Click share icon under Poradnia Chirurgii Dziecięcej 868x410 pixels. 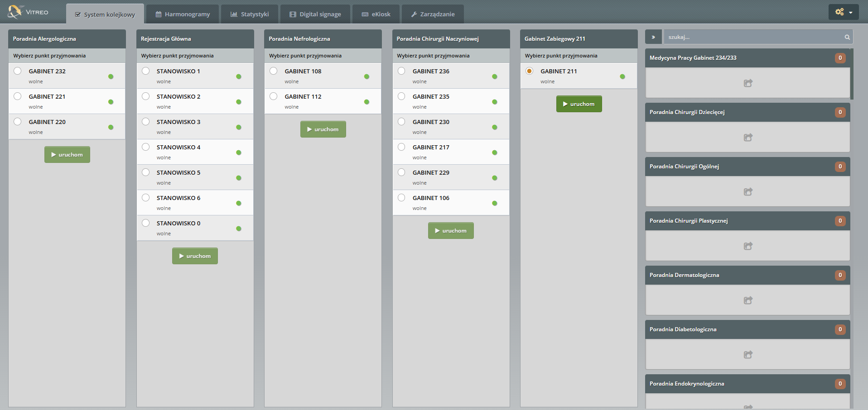(x=748, y=138)
